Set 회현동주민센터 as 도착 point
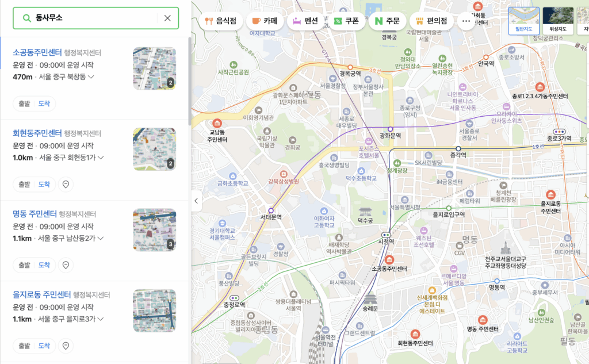This screenshot has height=364, width=589. (44, 185)
